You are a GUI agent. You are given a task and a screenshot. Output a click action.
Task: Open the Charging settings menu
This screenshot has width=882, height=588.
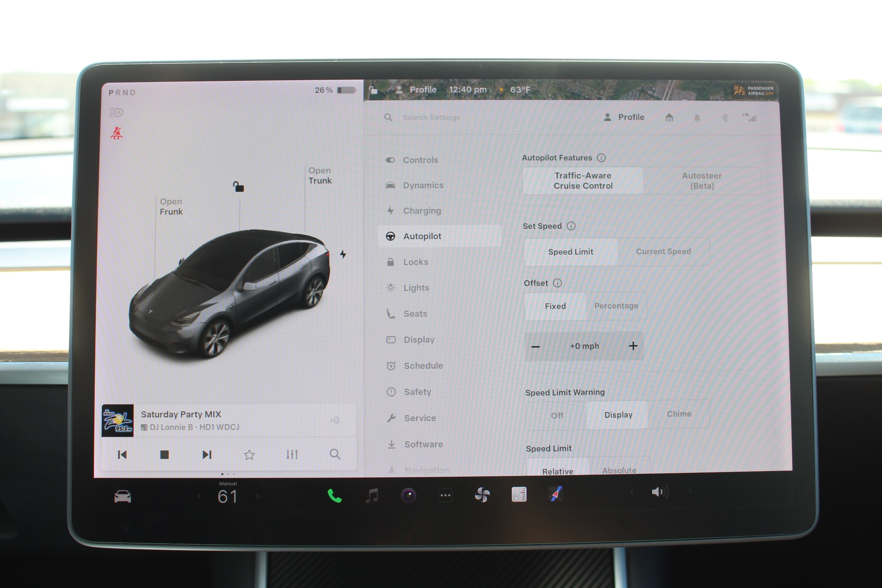coord(422,211)
